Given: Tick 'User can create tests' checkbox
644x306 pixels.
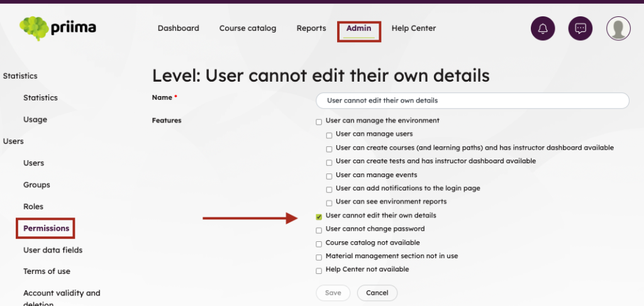Looking at the screenshot, I should 329,163.
